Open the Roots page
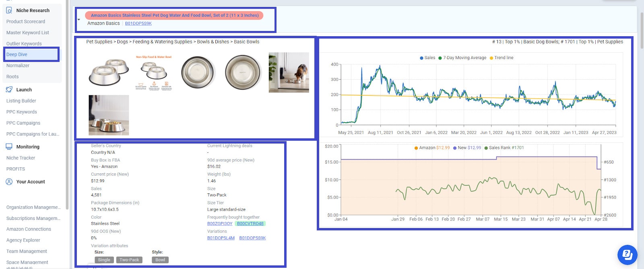This screenshot has width=644, height=269. tap(12, 76)
